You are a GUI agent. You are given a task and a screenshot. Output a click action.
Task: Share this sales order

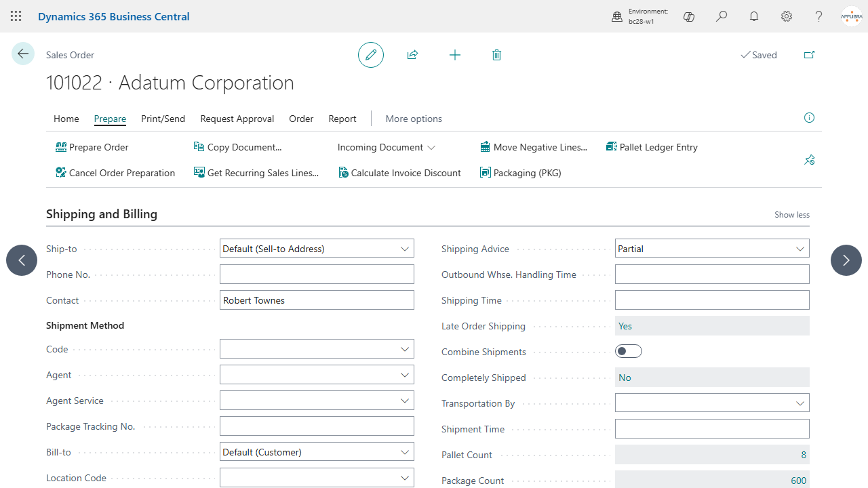pos(412,55)
